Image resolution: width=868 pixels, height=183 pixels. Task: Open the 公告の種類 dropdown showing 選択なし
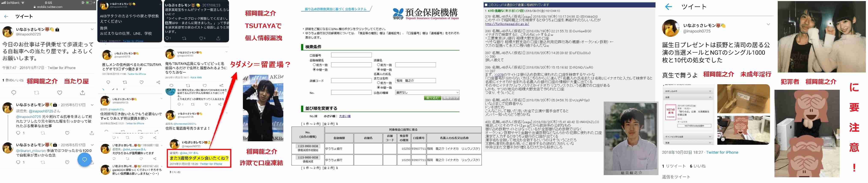(427, 93)
